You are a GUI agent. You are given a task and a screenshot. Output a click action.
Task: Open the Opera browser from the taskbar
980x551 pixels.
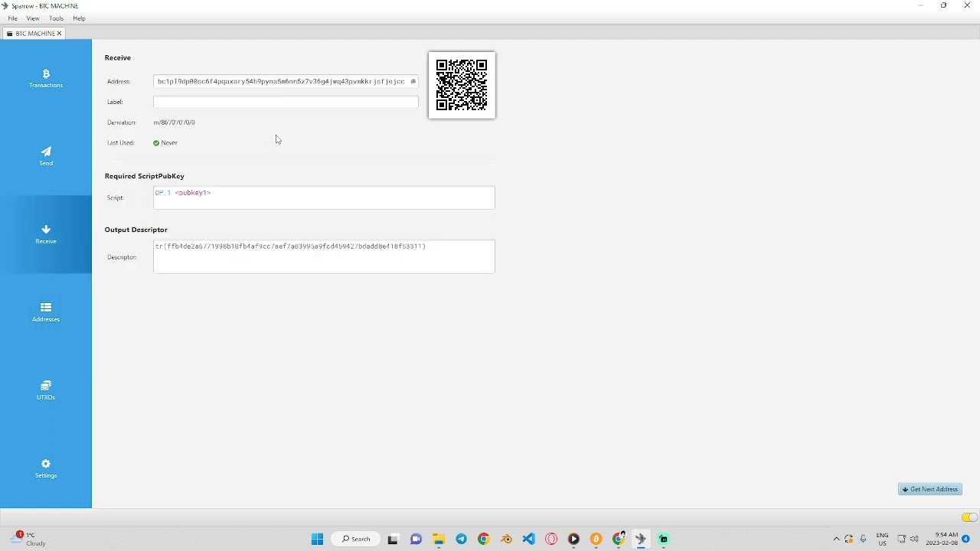coord(551,539)
